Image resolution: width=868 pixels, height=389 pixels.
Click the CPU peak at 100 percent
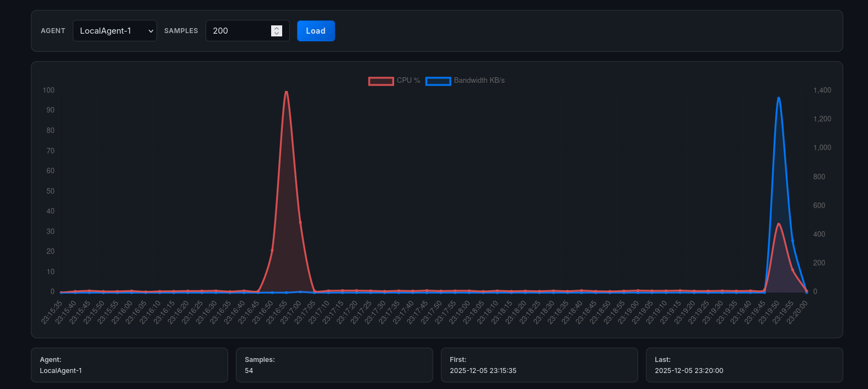pyautogui.click(x=286, y=92)
